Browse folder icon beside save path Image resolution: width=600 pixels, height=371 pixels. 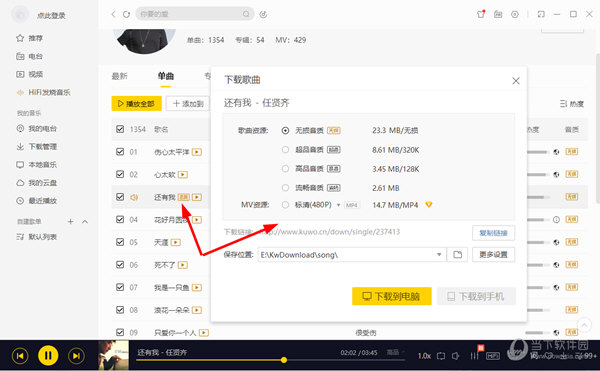457,254
